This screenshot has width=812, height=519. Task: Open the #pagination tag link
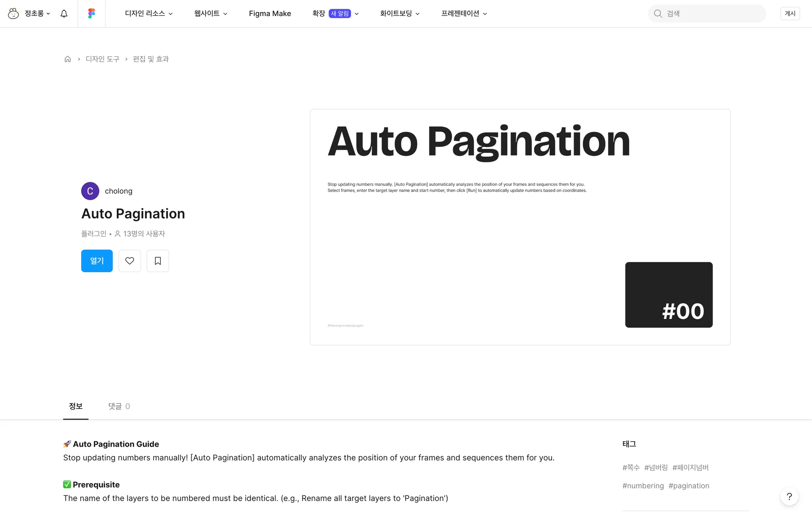[x=689, y=486]
